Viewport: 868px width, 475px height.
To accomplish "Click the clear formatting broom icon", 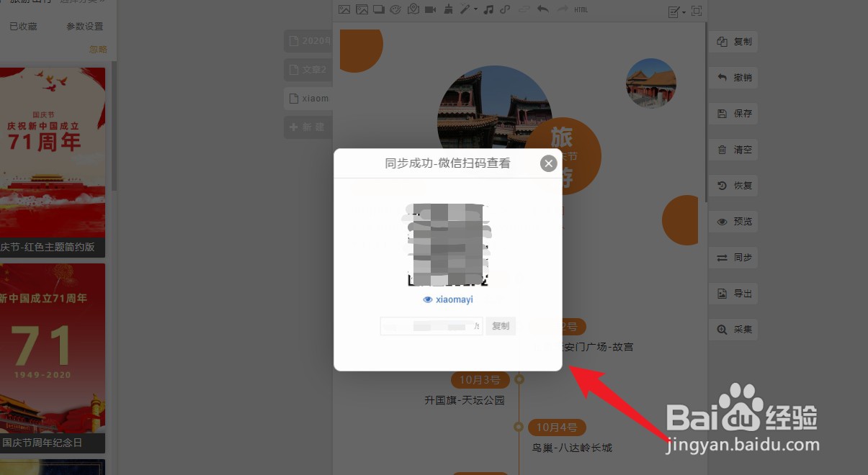I will point(448,9).
